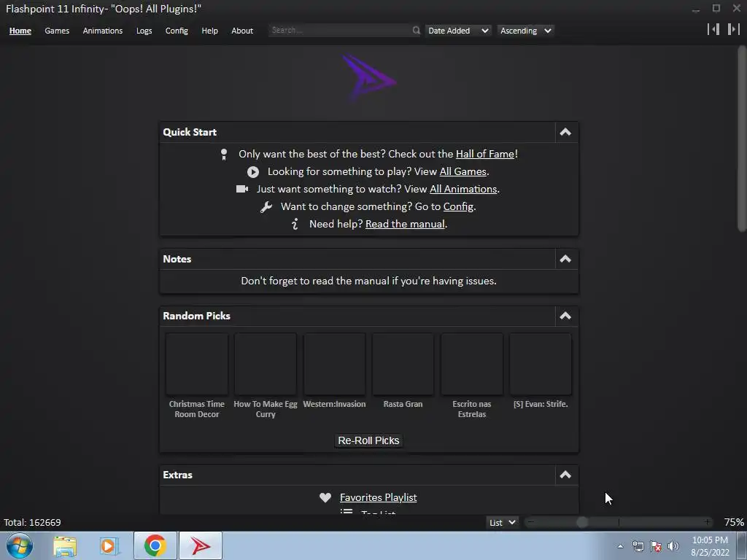Select [S] Evan: Strife. thumbnail

[541, 364]
